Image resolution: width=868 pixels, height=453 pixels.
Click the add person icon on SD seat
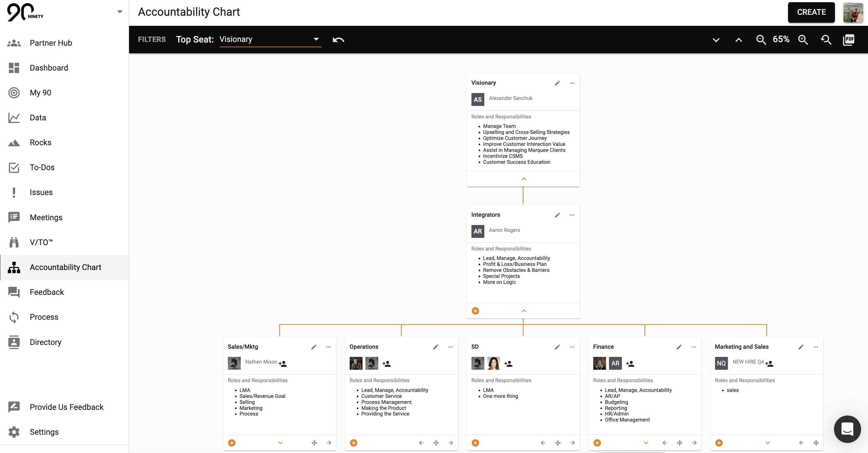pos(508,363)
